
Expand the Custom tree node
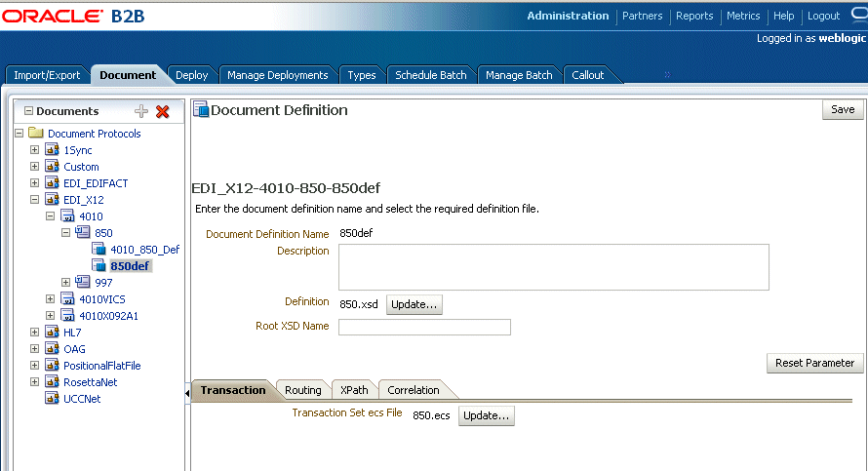click(34, 167)
